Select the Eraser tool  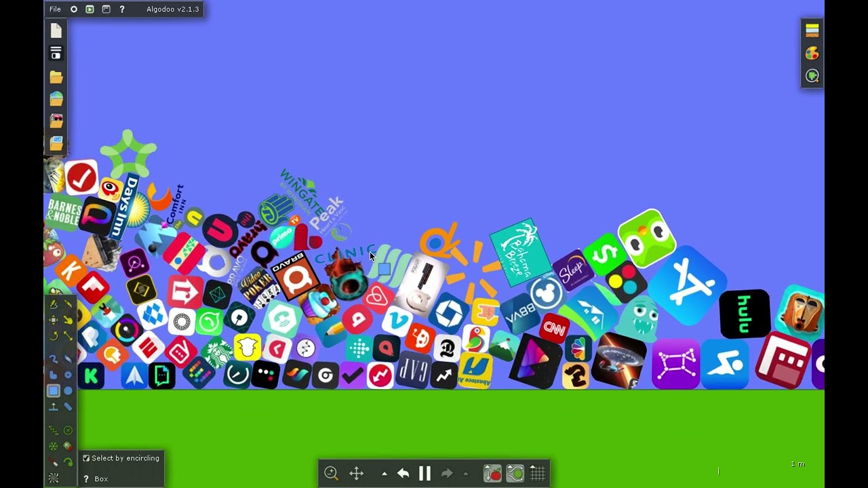point(68,359)
